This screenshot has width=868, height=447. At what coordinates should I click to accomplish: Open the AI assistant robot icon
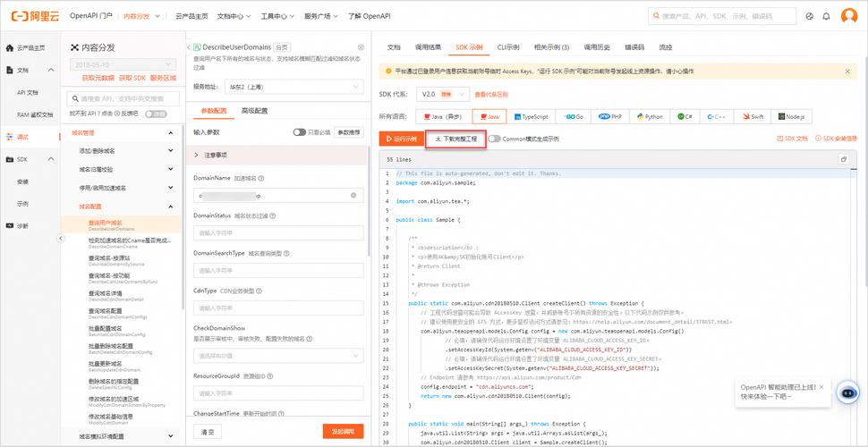[x=847, y=393]
